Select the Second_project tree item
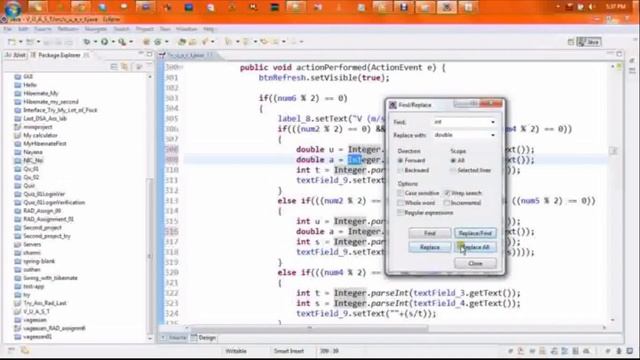The width and height of the screenshot is (640, 360). (x=42, y=228)
